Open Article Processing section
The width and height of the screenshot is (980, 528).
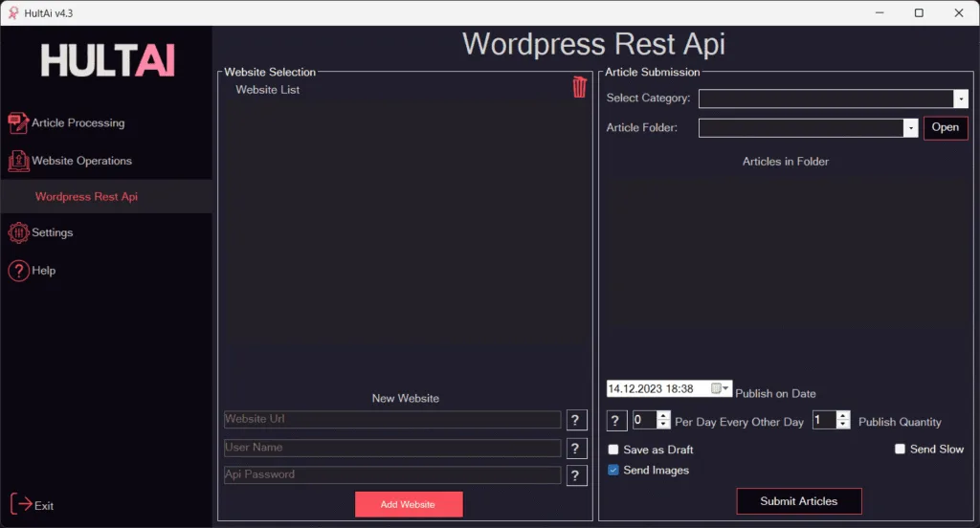(x=78, y=123)
